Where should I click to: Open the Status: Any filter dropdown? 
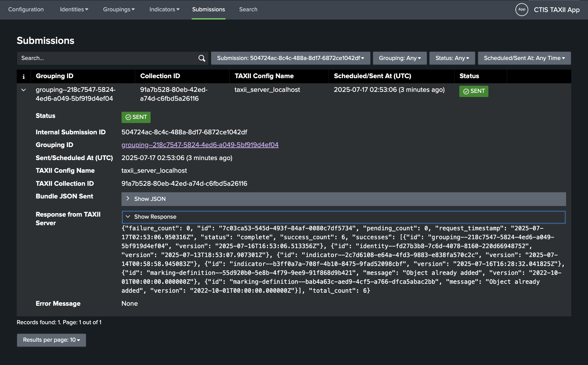coord(452,58)
